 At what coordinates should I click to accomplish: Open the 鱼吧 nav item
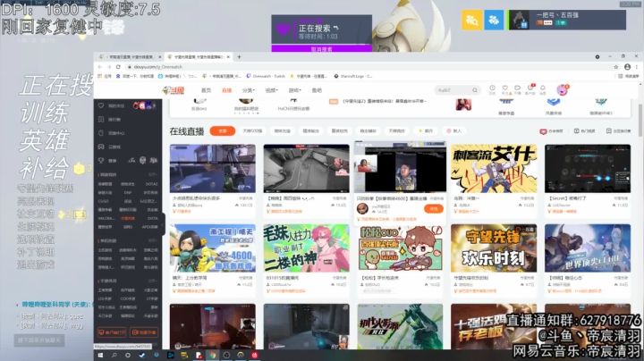pos(317,90)
